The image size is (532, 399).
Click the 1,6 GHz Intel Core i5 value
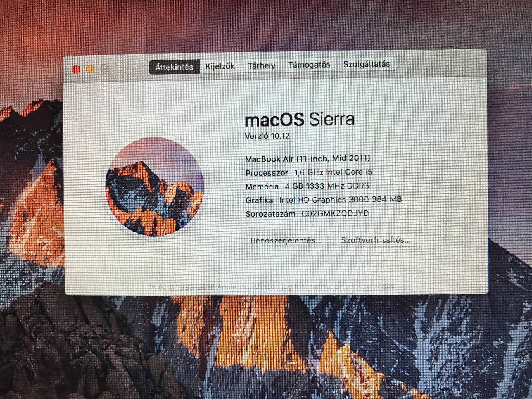(x=333, y=172)
